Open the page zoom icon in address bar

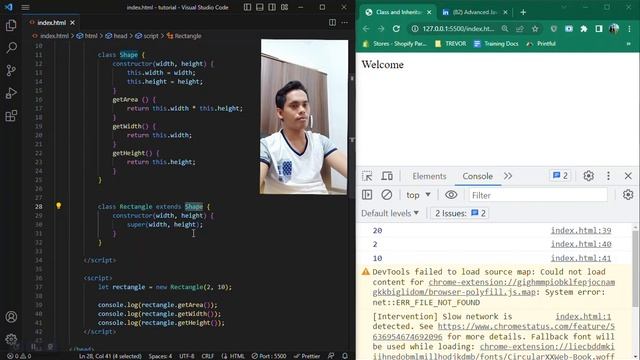(505, 29)
